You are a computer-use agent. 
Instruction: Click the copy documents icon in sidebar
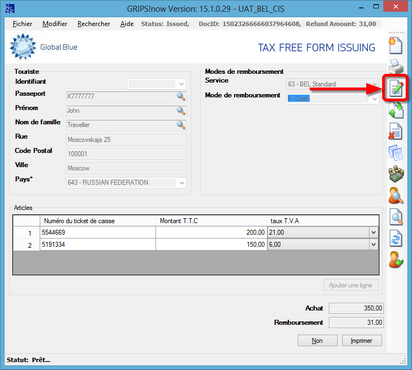coord(396,153)
